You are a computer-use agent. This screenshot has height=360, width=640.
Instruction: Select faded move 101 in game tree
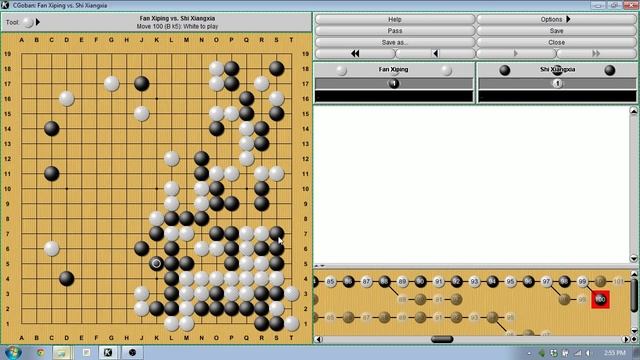point(618,282)
